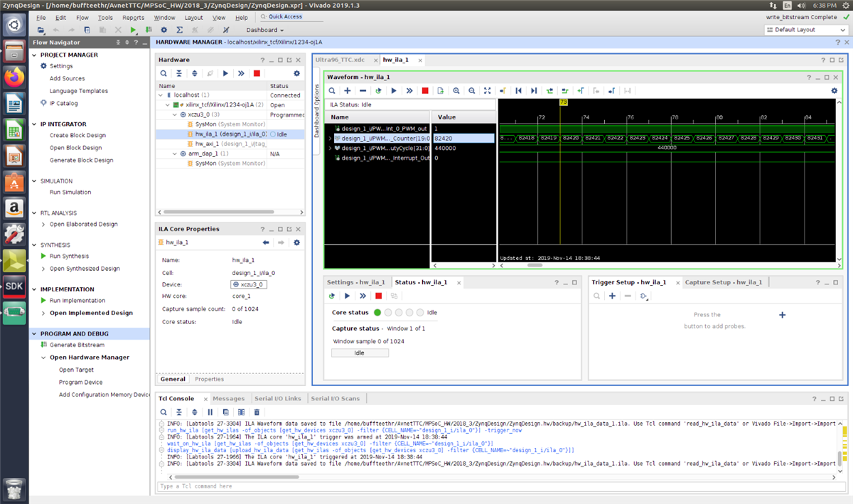Image resolution: width=853 pixels, height=504 pixels.
Task: Expand the Counter[19:0] signal bus
Action: [x=329, y=139]
